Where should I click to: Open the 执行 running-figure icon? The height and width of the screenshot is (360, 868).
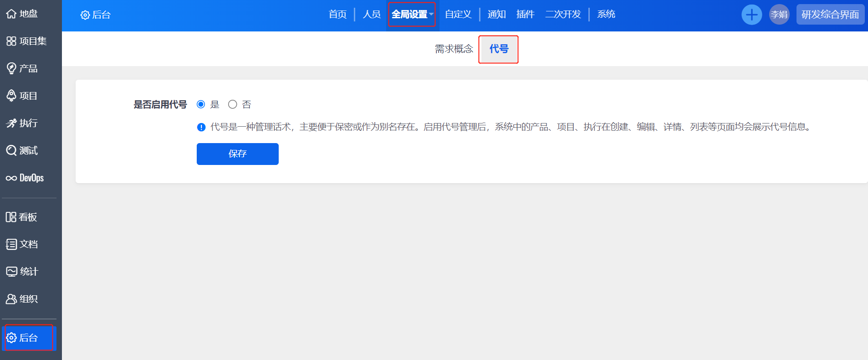11,123
